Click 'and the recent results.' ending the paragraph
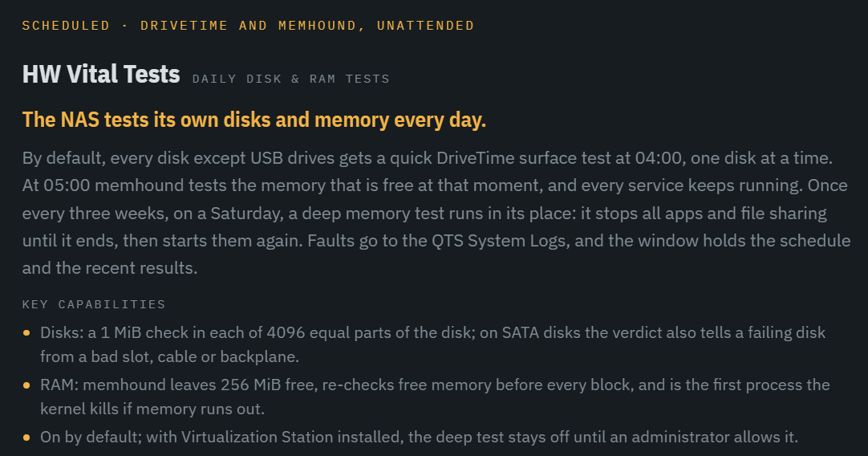This screenshot has width=868, height=456. point(110,267)
